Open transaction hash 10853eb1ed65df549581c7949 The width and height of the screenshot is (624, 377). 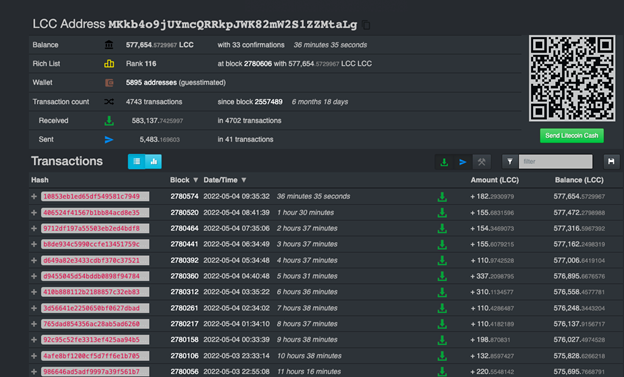95,197
